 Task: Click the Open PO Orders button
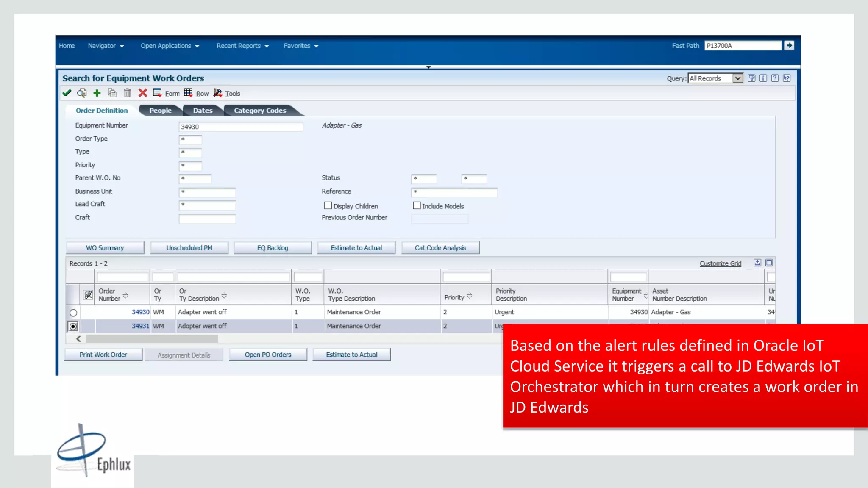point(268,355)
